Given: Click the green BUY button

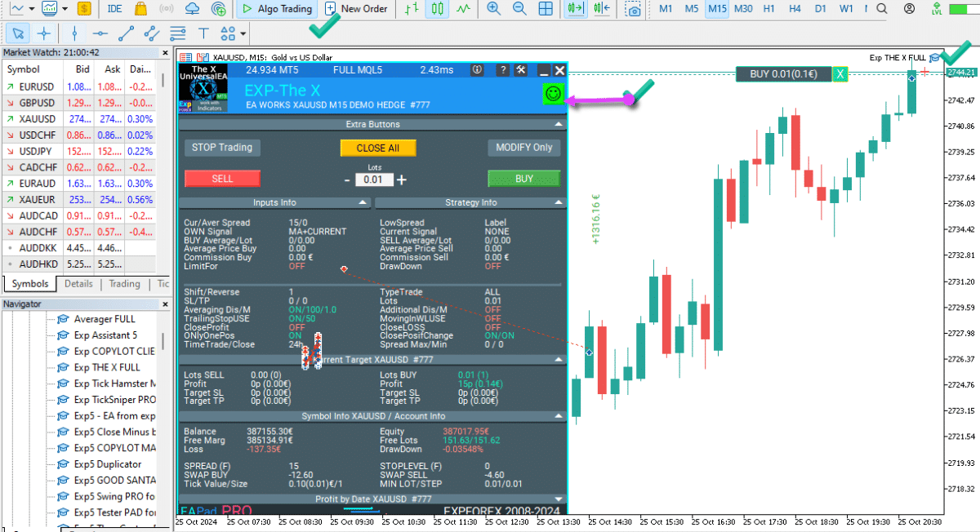Looking at the screenshot, I should coord(523,179).
